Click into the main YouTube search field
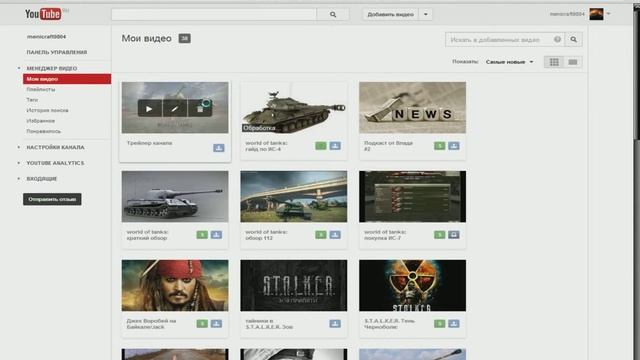 [214, 14]
